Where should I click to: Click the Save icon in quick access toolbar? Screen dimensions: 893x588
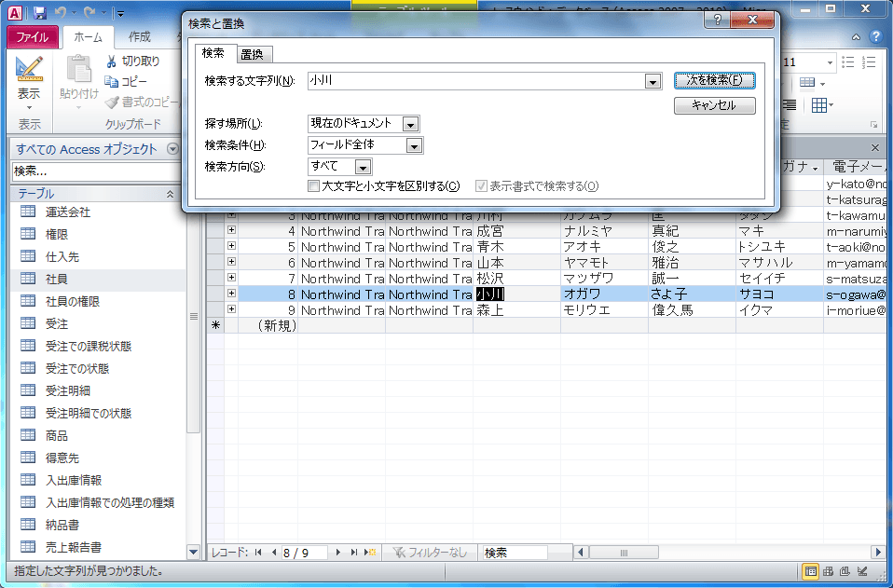coord(39,12)
